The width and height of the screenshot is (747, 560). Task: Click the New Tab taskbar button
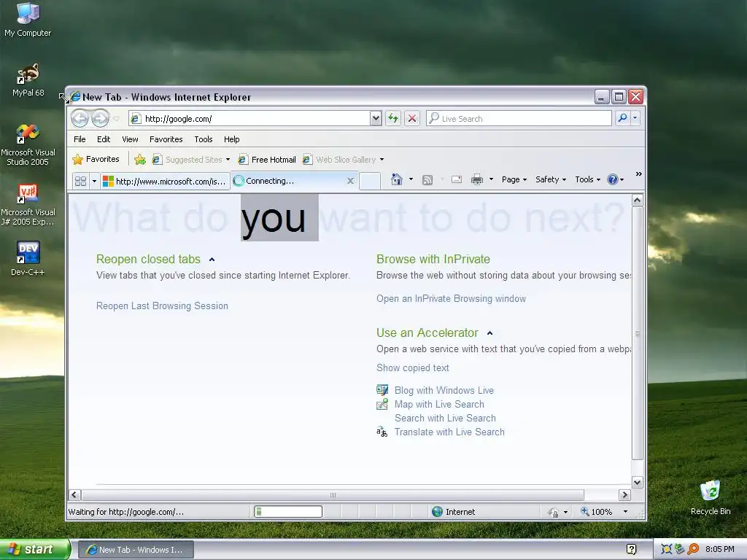(136, 550)
